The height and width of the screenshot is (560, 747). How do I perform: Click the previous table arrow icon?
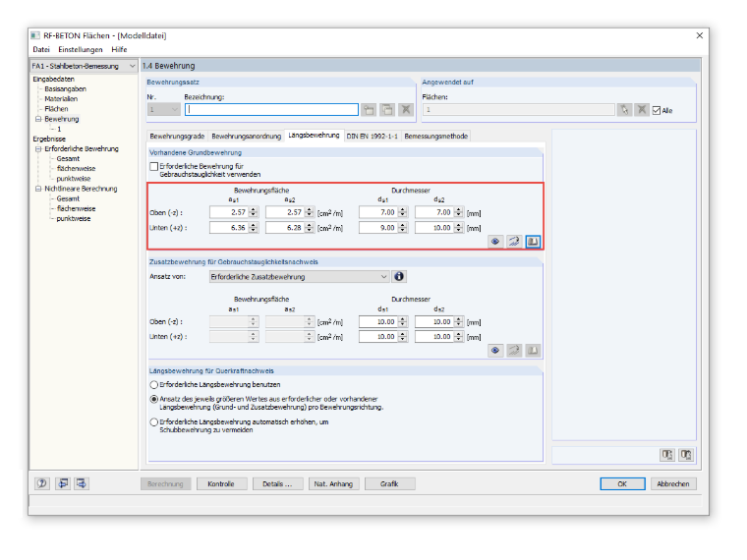(x=63, y=483)
